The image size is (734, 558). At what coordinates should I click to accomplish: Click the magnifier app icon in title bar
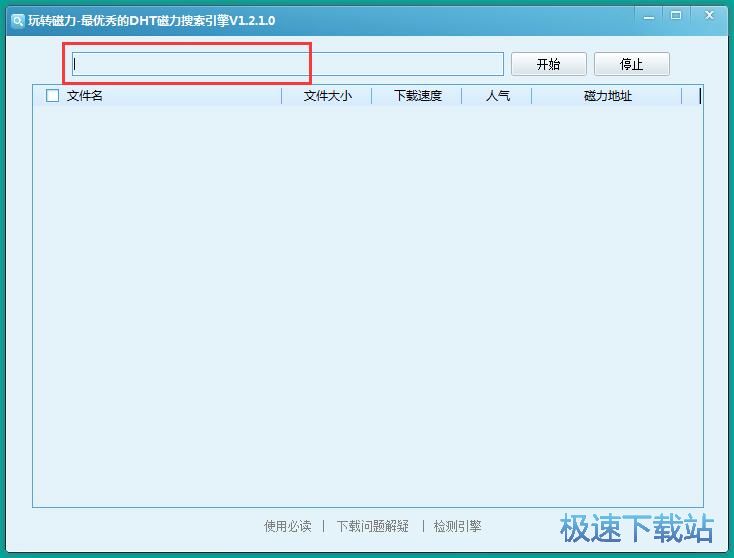pyautogui.click(x=17, y=21)
